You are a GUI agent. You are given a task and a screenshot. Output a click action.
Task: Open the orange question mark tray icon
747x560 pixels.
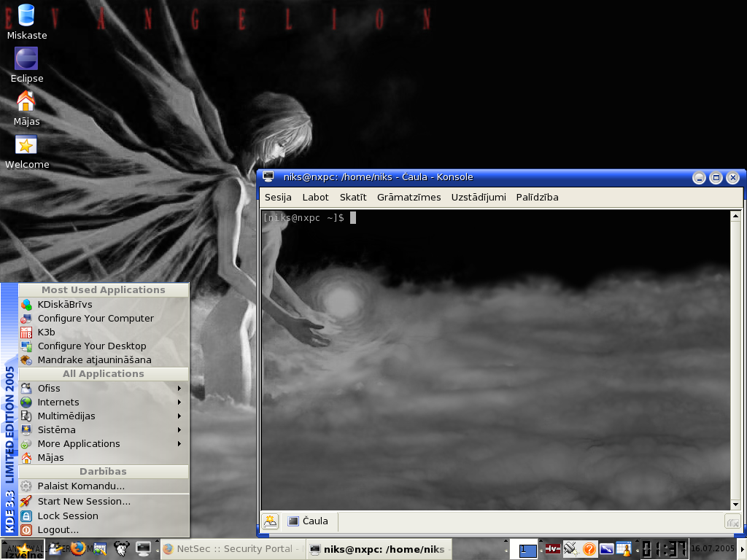pyautogui.click(x=589, y=549)
